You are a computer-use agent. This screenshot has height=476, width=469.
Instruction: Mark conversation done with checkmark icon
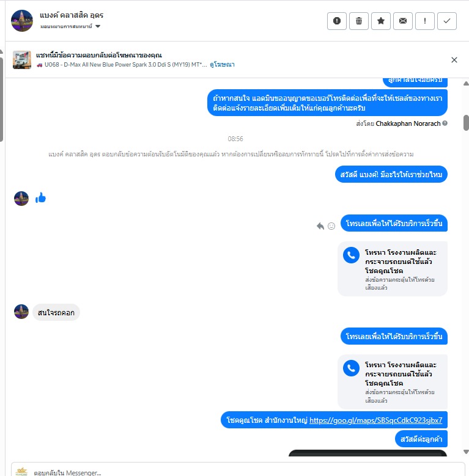tap(447, 21)
